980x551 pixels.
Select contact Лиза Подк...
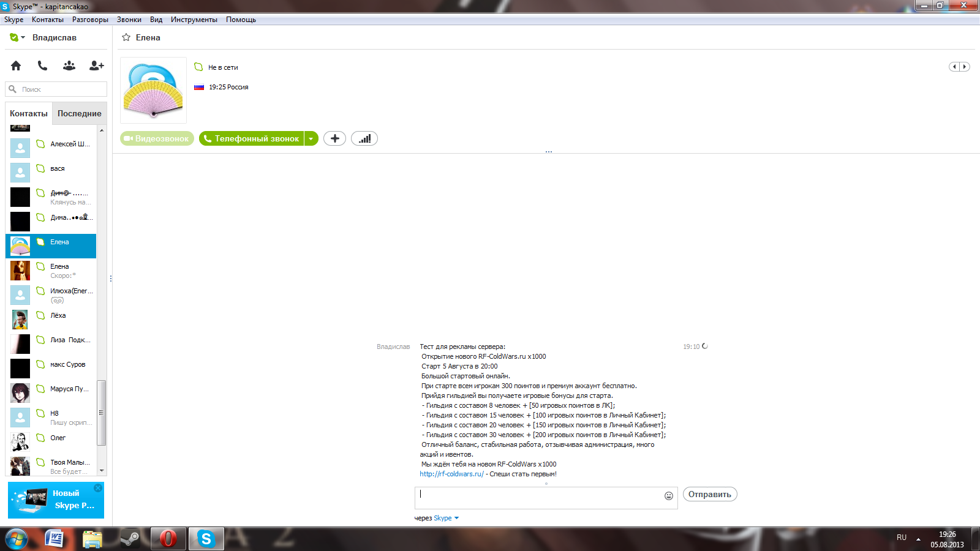(51, 344)
